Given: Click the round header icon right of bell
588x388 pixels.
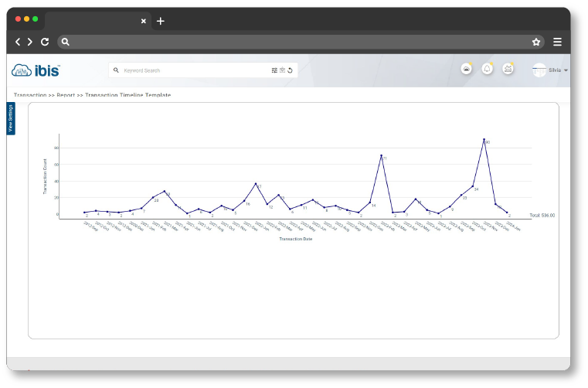Looking at the screenshot, I should (508, 70).
